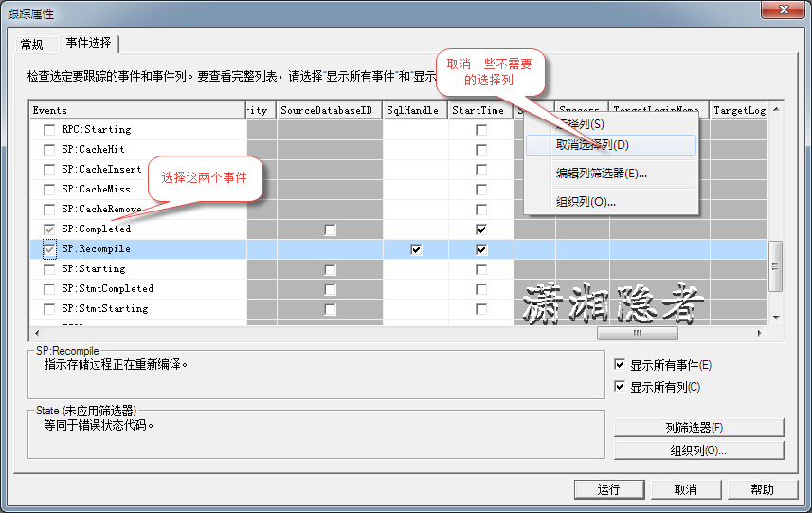Open the 列筛选器(F)... button

698,428
